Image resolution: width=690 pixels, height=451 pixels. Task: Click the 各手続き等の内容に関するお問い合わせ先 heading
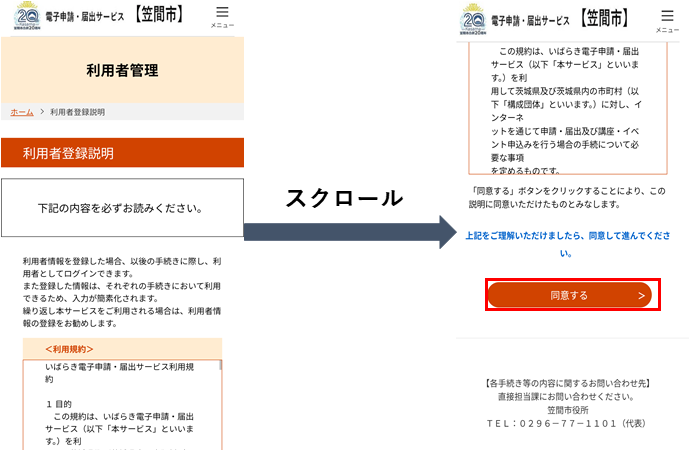tap(568, 383)
